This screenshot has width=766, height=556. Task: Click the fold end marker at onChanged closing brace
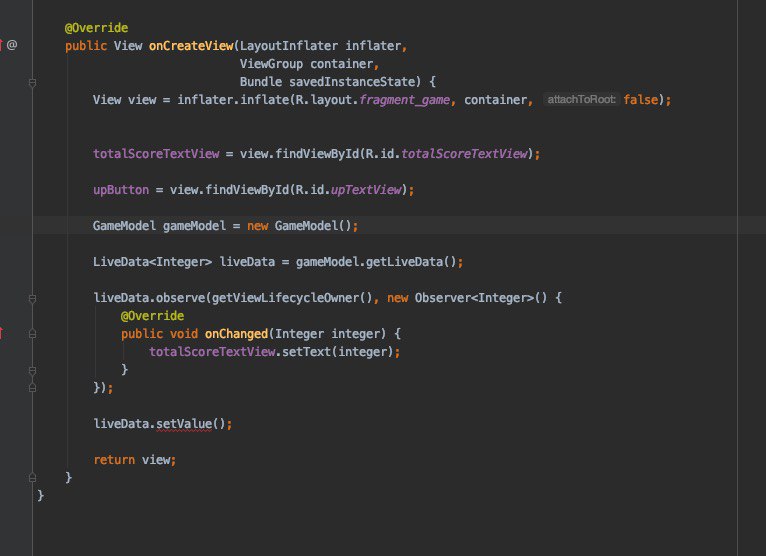[32, 370]
